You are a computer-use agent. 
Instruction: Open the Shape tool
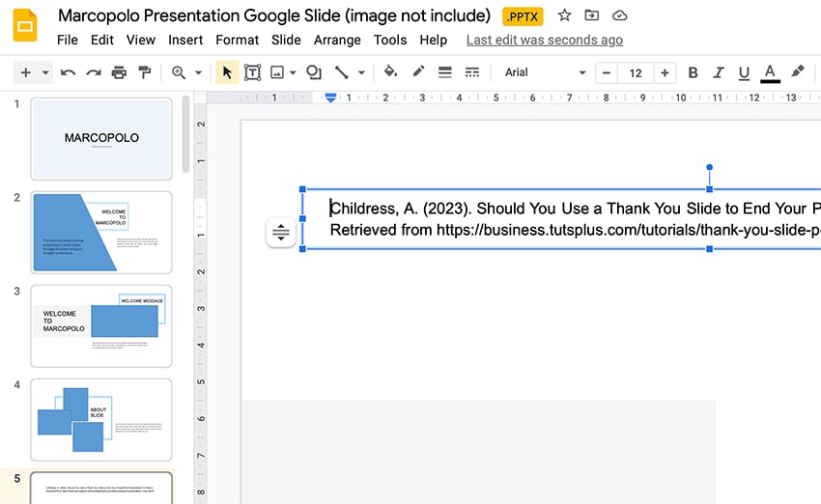[x=313, y=72]
